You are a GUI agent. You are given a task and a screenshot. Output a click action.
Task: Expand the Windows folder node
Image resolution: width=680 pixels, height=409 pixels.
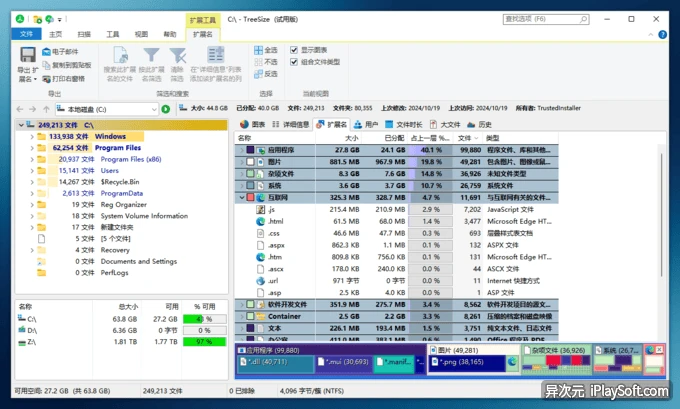tap(32, 136)
